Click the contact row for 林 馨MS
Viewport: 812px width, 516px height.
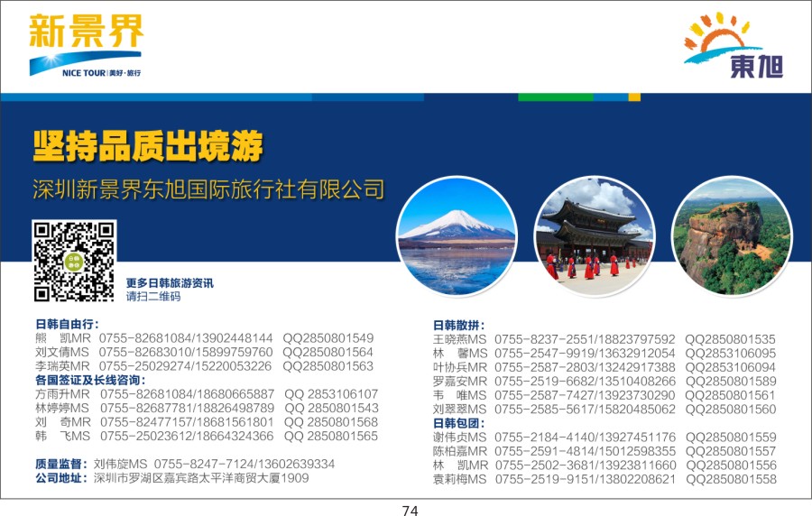[x=604, y=354]
